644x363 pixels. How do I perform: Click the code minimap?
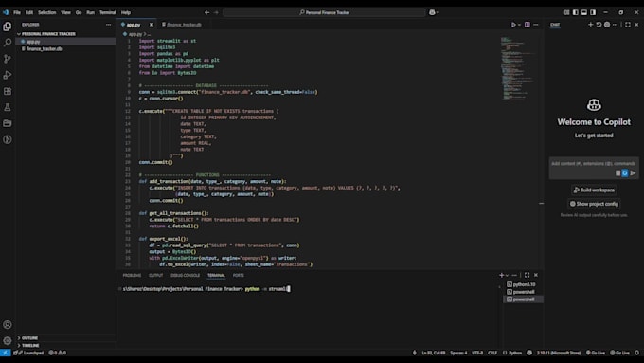517,68
